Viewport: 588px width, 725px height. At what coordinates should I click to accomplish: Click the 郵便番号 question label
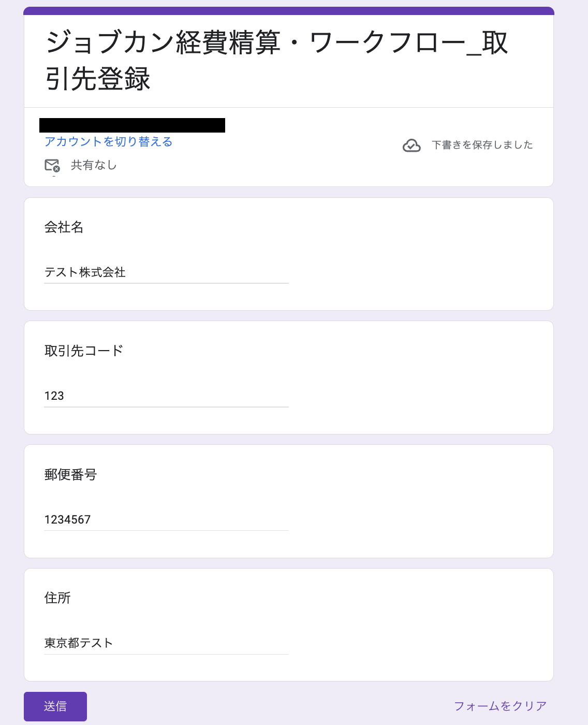70,474
